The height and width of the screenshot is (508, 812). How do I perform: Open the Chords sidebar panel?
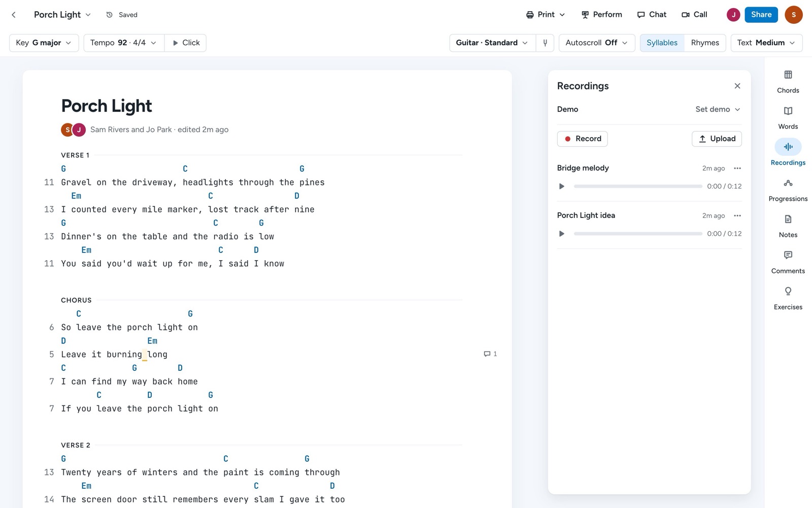tap(788, 81)
